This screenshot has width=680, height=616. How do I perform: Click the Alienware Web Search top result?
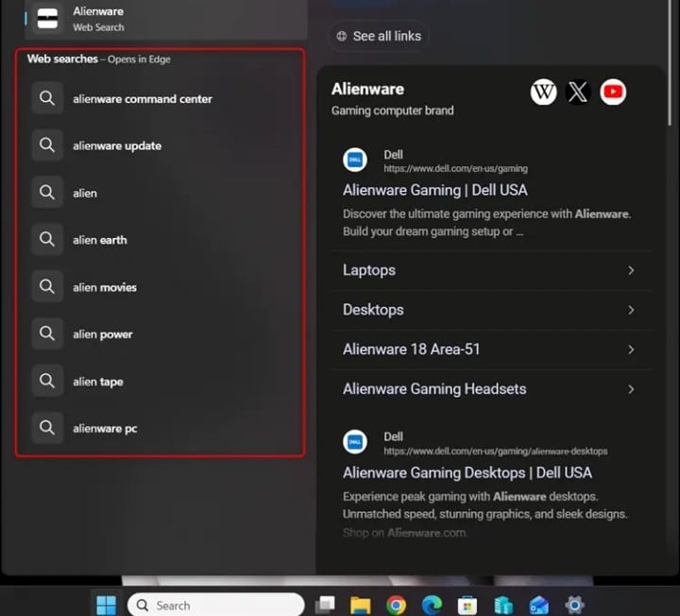[x=166, y=20]
